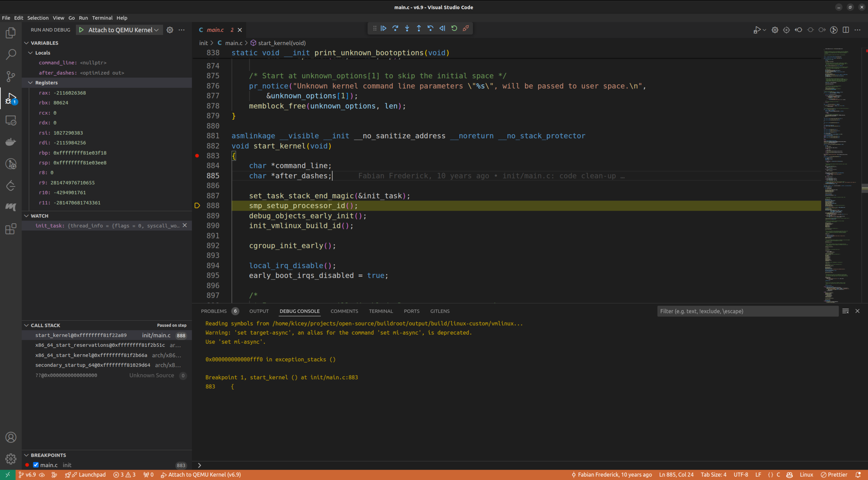Open the Selection menu
This screenshot has height=480, width=868.
click(x=38, y=18)
